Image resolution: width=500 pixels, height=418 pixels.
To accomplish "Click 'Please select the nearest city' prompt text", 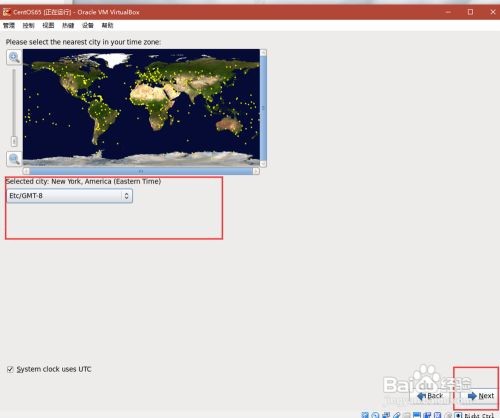I will 83,42.
